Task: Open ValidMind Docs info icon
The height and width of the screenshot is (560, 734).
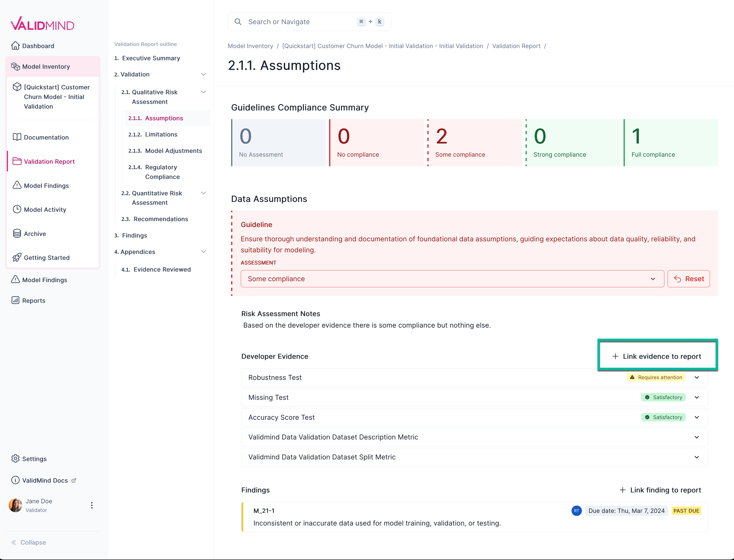Action: tap(15, 480)
